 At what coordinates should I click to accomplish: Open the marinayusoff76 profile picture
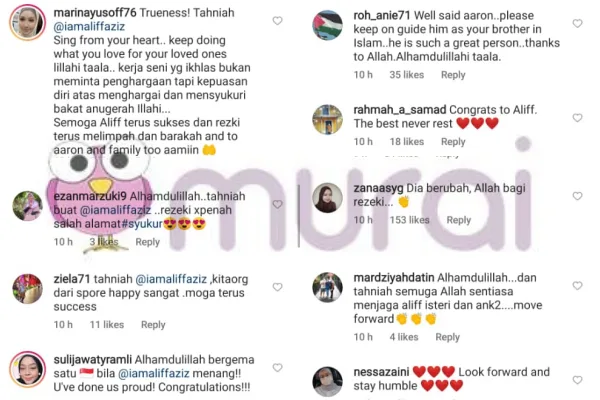coord(28,23)
